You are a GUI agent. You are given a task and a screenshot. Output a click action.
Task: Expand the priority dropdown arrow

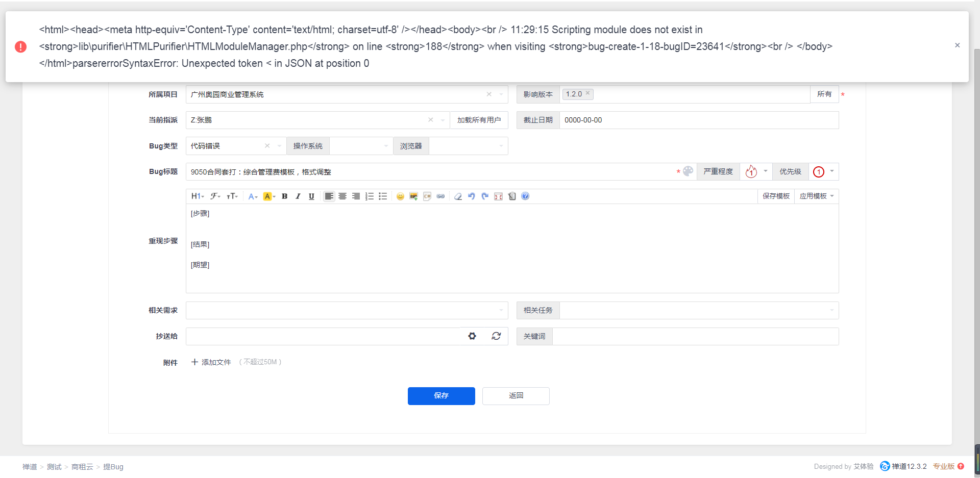coord(832,171)
